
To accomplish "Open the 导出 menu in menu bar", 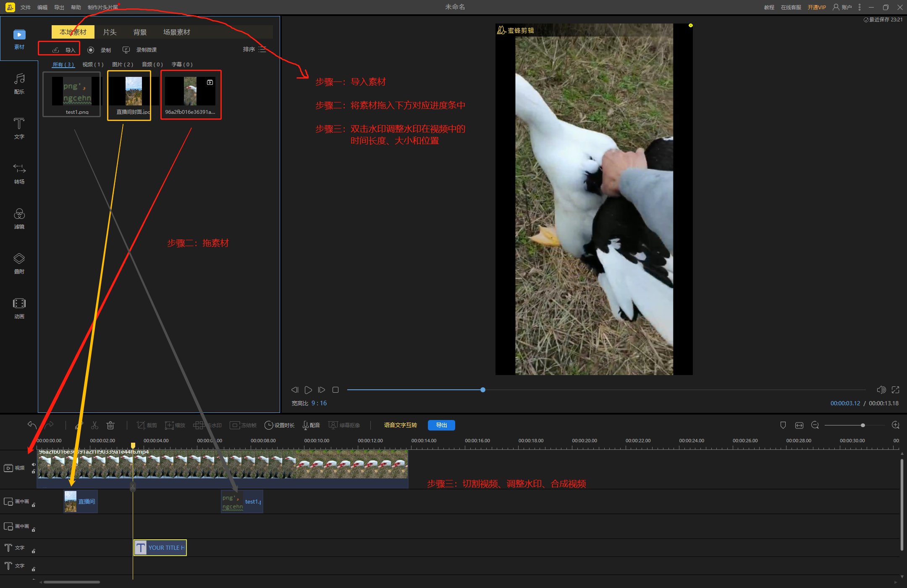I will pyautogui.click(x=59, y=7).
